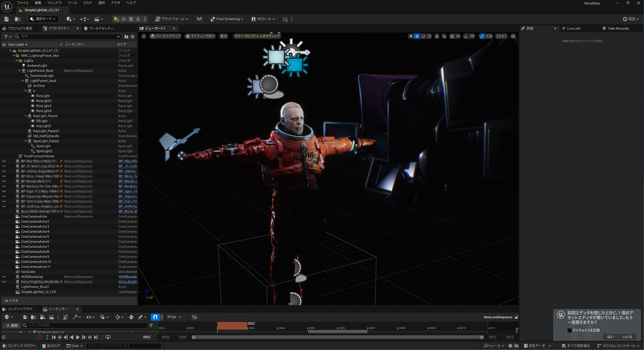Open the add actor (cube plus) menu

tap(70, 19)
